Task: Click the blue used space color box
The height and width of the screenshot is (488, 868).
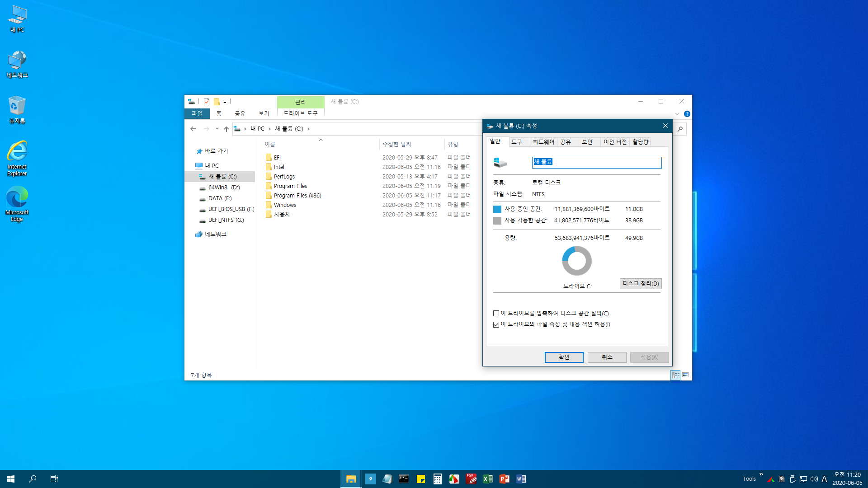Action: pos(497,209)
